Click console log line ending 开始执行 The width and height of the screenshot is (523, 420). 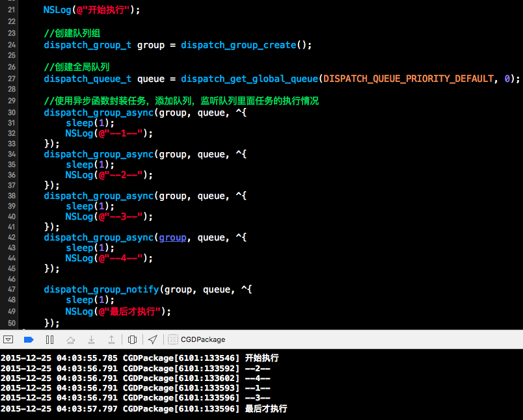[x=140, y=358]
